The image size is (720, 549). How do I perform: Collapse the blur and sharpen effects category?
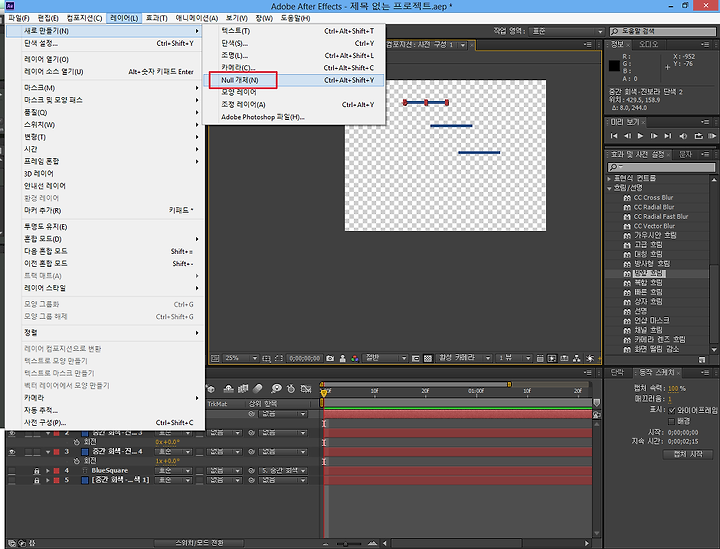click(x=609, y=188)
